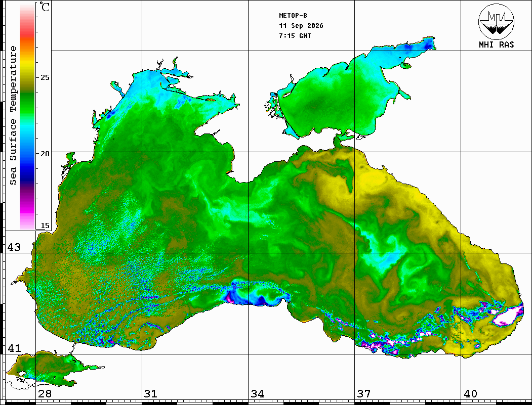Screen dimensions: 532x405
Task: Click longitude label 40
Action: click(x=470, y=394)
